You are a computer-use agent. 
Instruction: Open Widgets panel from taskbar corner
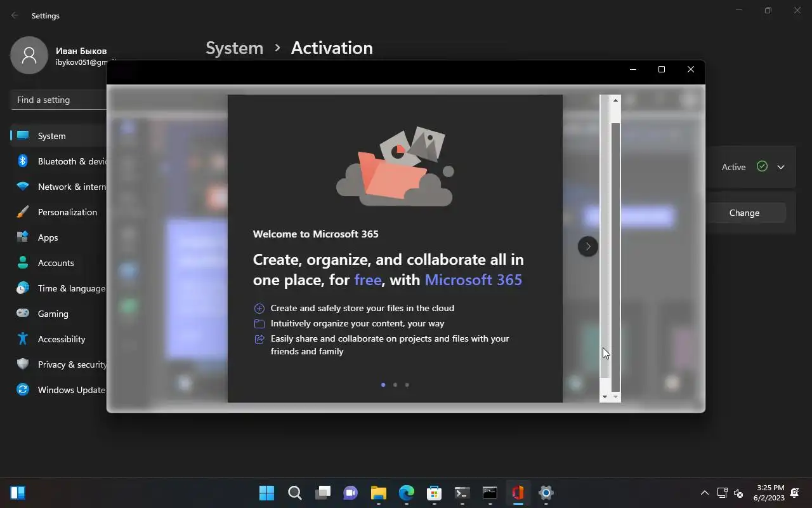[18, 493]
